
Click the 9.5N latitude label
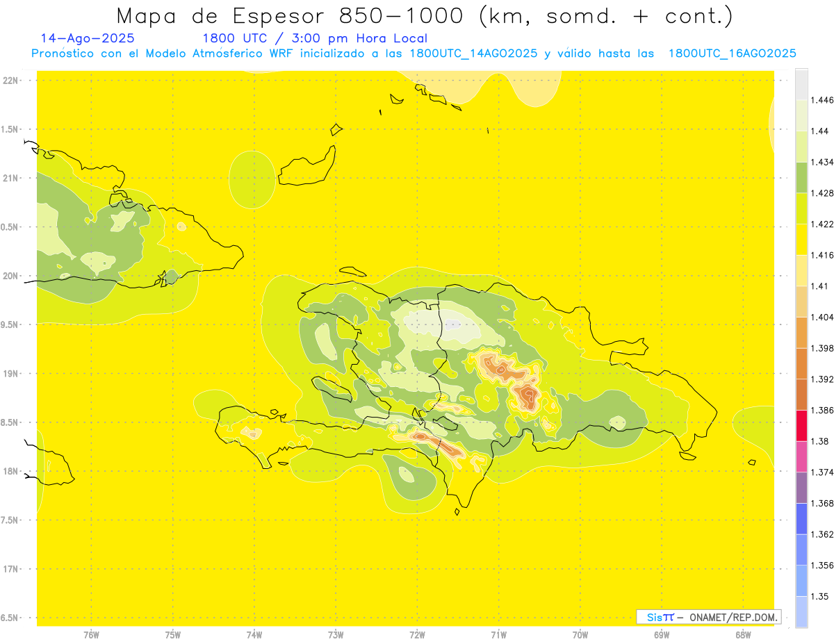click(10, 324)
